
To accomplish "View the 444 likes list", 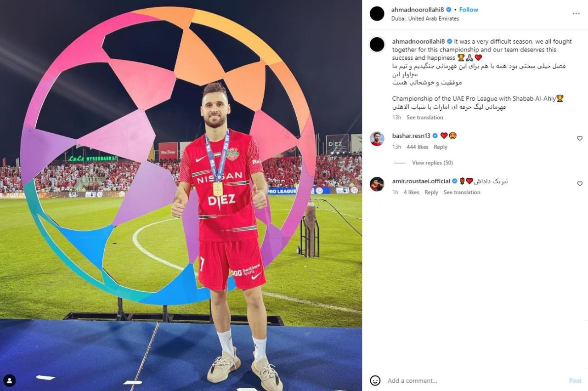I will click(417, 147).
